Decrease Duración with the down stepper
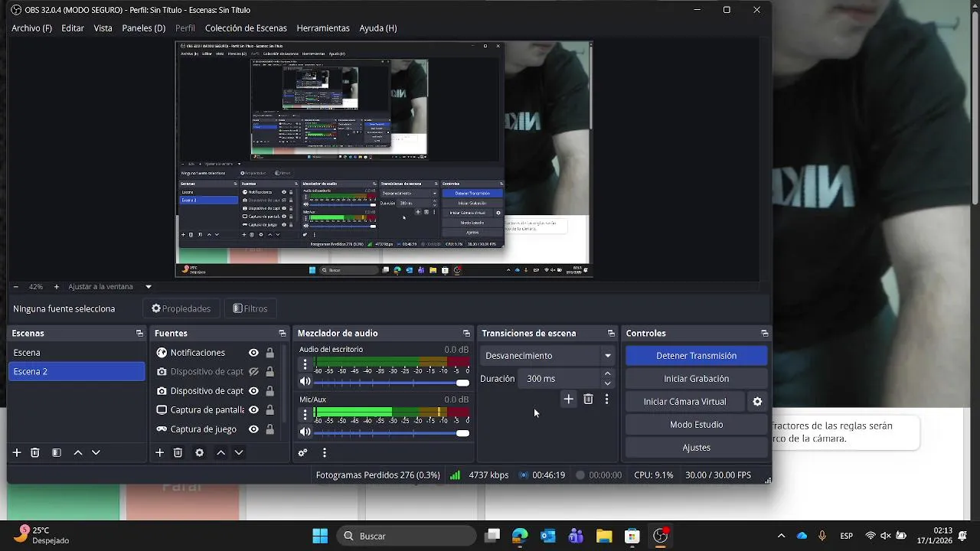The image size is (980, 551). (607, 383)
